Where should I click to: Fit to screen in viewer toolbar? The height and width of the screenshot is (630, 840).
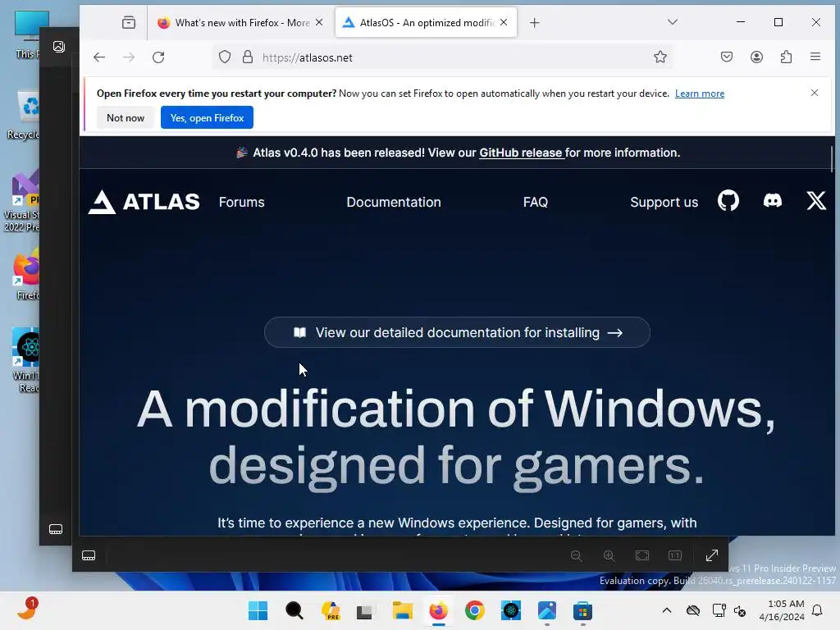[641, 555]
